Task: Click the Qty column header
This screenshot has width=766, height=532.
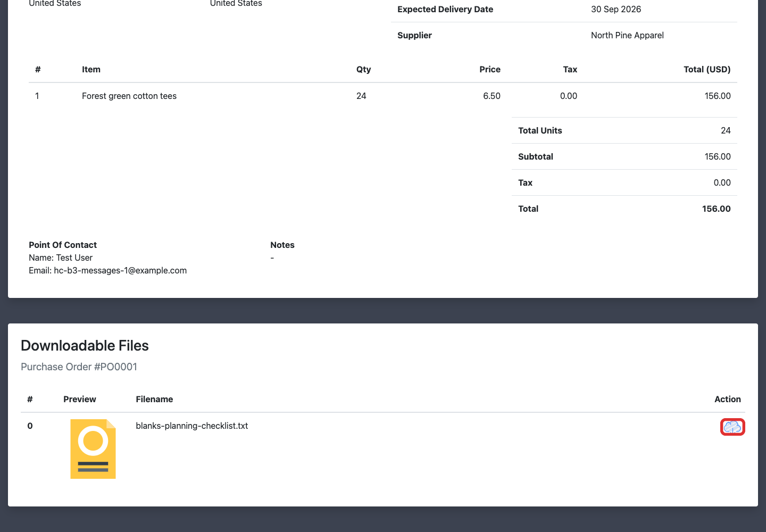Action: click(364, 69)
